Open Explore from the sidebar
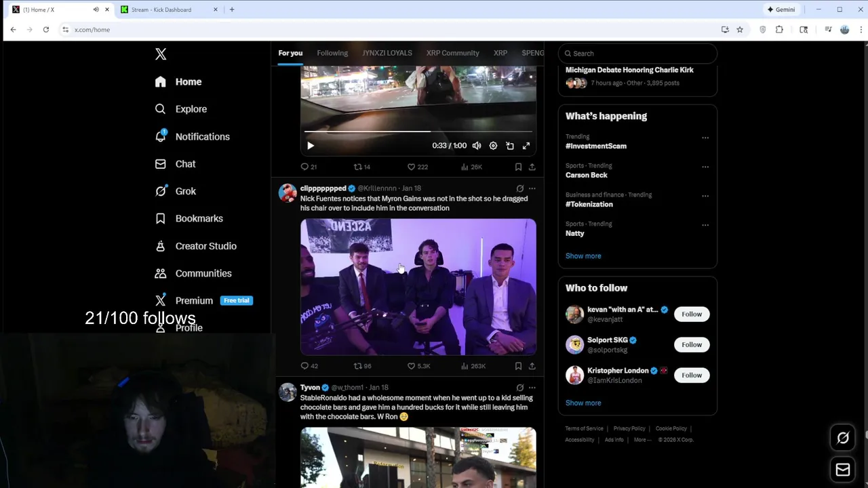868x488 pixels. (x=181, y=109)
